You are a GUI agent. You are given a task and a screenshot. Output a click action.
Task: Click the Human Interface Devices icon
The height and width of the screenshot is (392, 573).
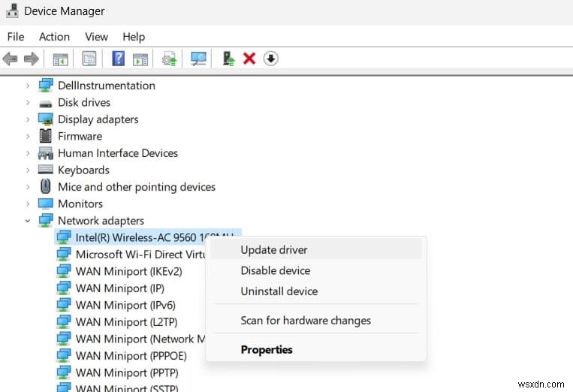tap(46, 153)
